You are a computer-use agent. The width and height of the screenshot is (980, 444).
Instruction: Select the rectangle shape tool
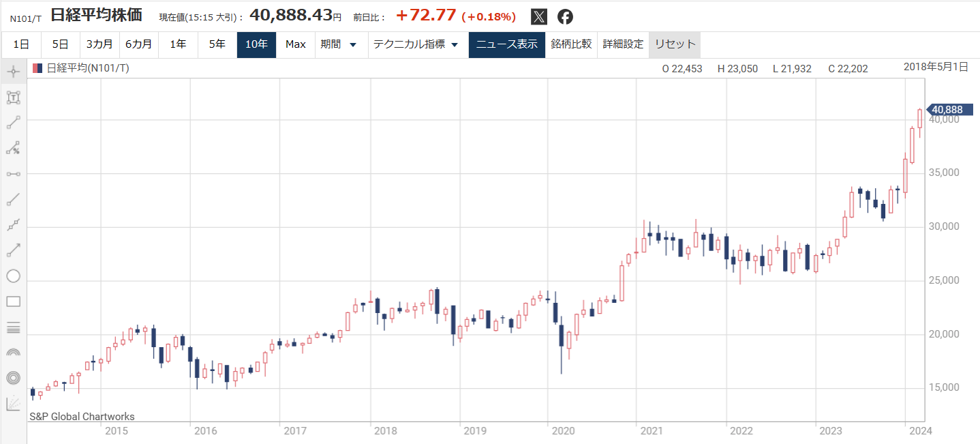coord(13,301)
